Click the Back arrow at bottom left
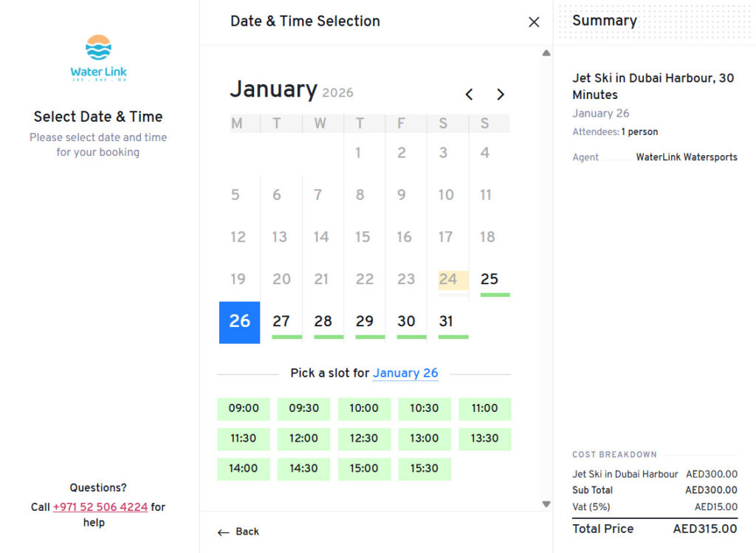The image size is (756, 553). click(238, 532)
